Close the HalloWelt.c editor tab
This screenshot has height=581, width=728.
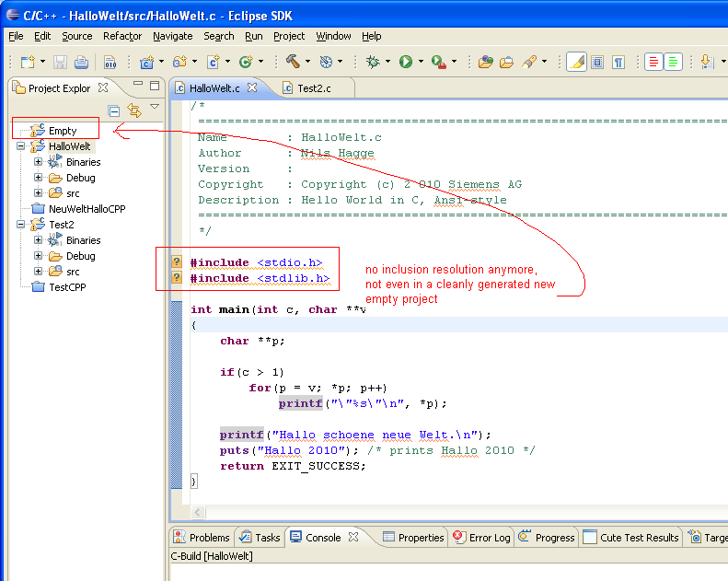pos(252,87)
